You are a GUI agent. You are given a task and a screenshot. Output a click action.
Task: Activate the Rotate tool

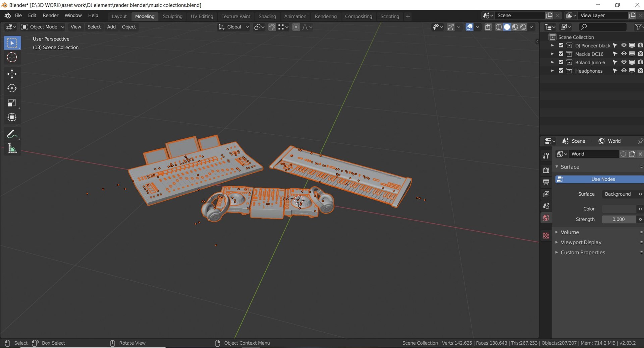(x=12, y=88)
